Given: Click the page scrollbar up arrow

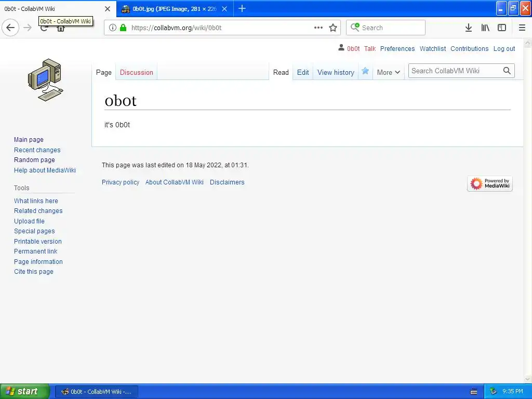Looking at the screenshot, I should (x=528, y=43).
